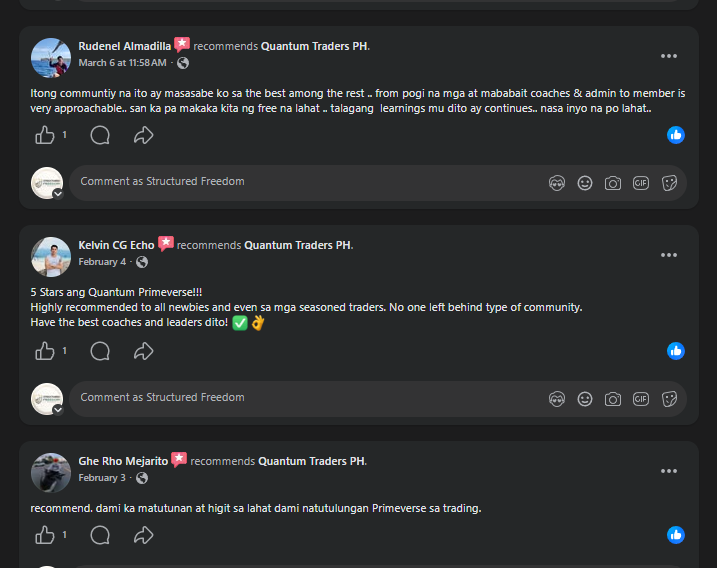Type in comment field under Kelvin's post
The image size is (717, 568).
(x=300, y=398)
